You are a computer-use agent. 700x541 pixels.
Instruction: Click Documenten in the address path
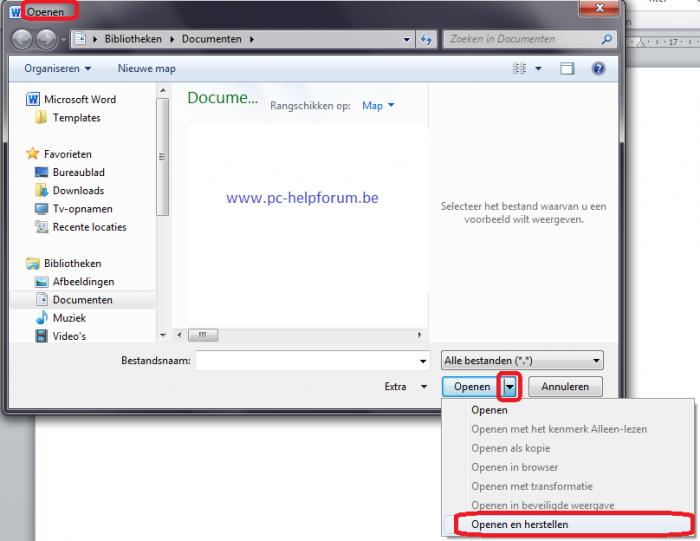pos(212,39)
